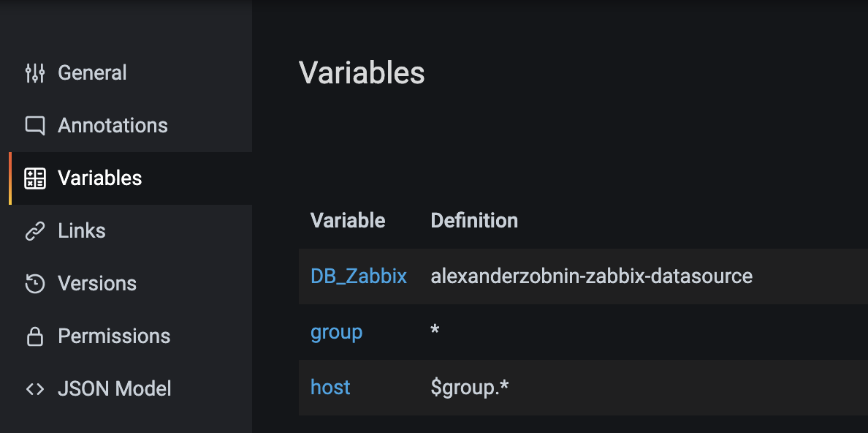Edit the DB_Zabbix variable
Viewport: 868px width, 433px height.
pos(359,276)
